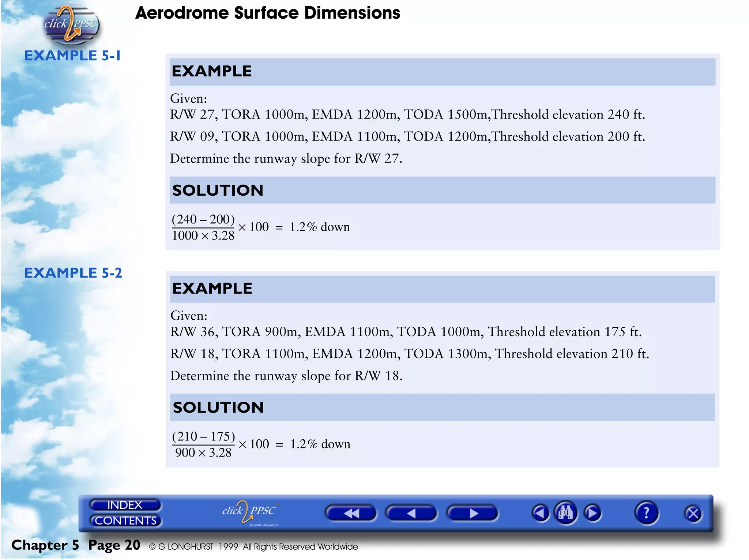Click the Chapter 5 Page 20 label
749x560 pixels.
76,545
